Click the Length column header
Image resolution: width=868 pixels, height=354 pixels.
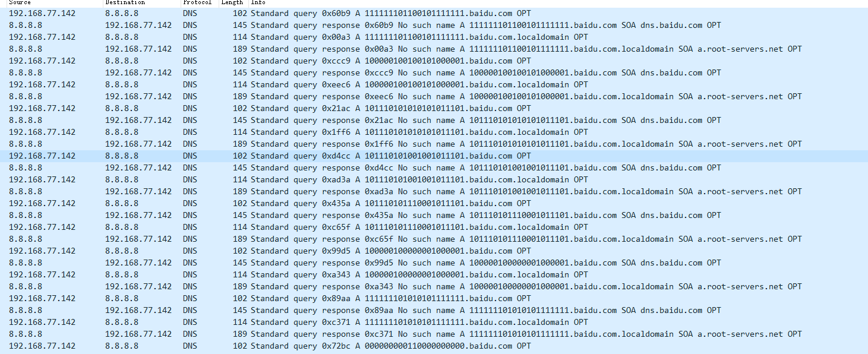(x=232, y=3)
